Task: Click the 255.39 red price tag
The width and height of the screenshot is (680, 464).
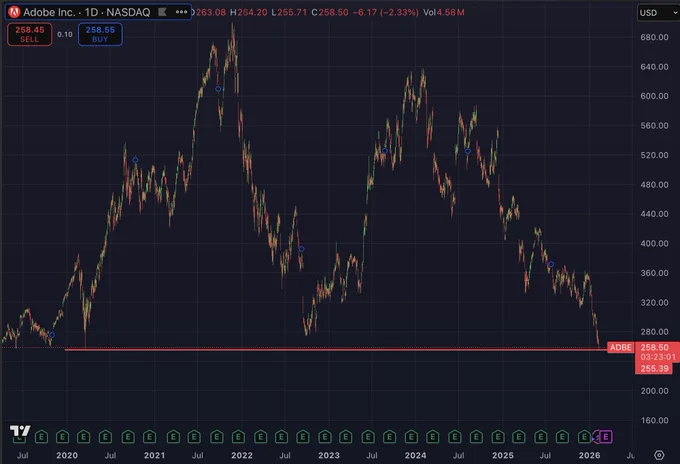Action: pyautogui.click(x=654, y=369)
